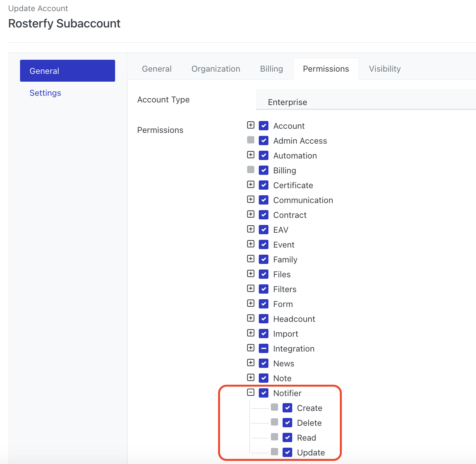Click the Account Type label
This screenshot has width=476, height=464.
pos(163,99)
